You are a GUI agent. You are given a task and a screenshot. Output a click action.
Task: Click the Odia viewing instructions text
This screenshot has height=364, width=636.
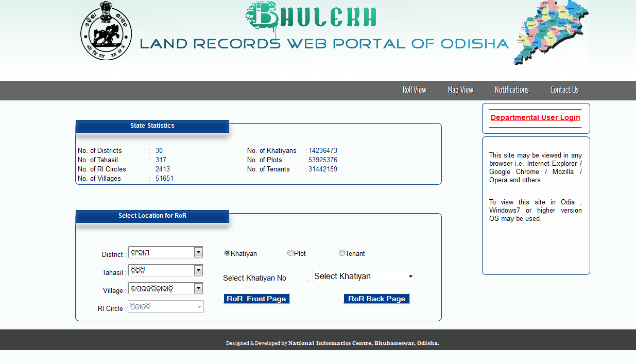click(x=536, y=210)
